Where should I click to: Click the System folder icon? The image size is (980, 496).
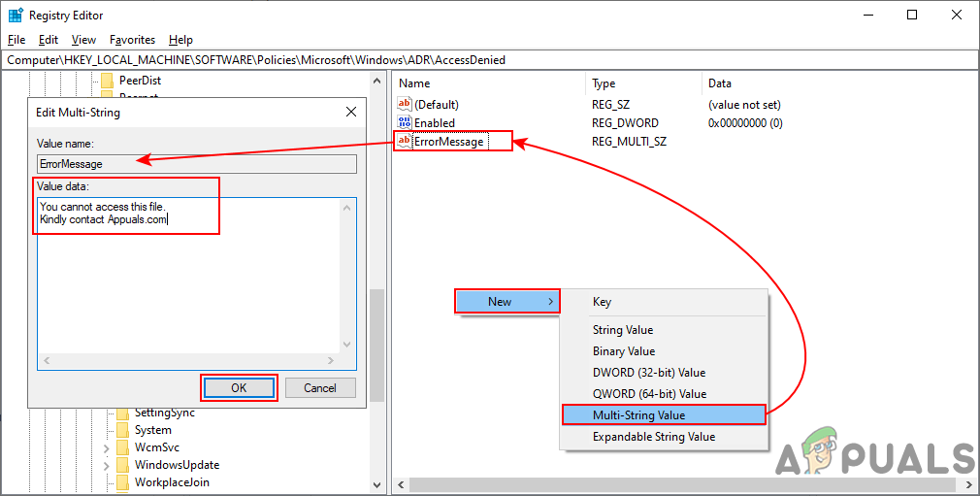pyautogui.click(x=122, y=430)
